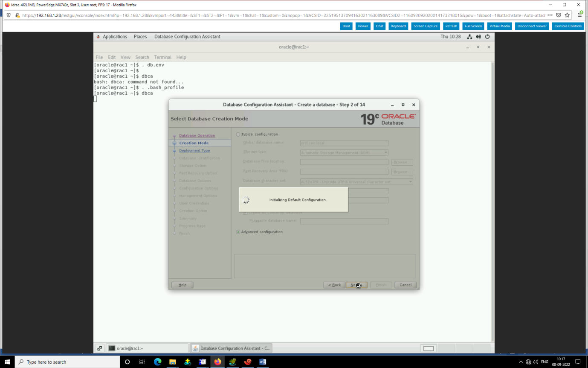Image resolution: width=588 pixels, height=368 pixels.
Task: Open iDRAC Chat
Action: pos(379,26)
